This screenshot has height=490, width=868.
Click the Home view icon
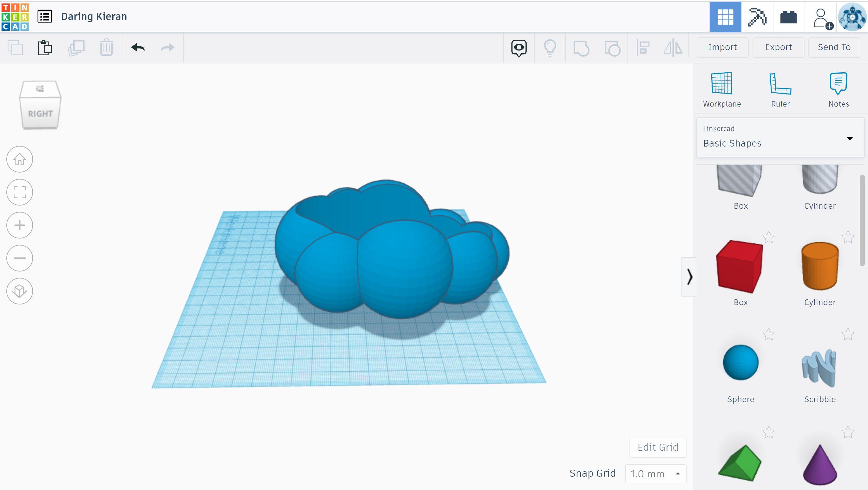(20, 159)
